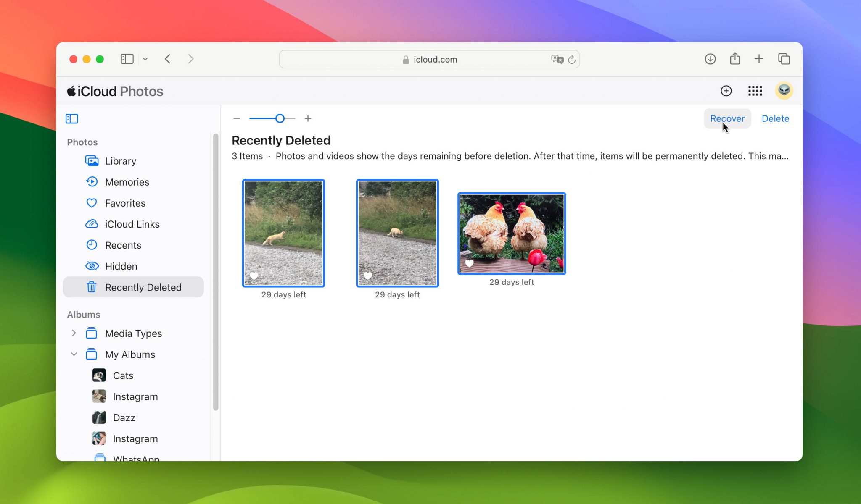Toggle the sidebar visibility in iCloud Photos

(71, 119)
